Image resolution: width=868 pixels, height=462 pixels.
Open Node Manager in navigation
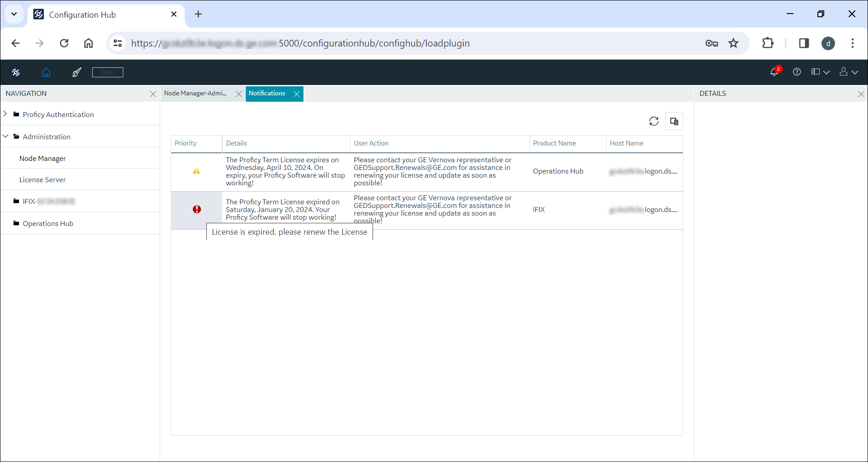click(42, 159)
